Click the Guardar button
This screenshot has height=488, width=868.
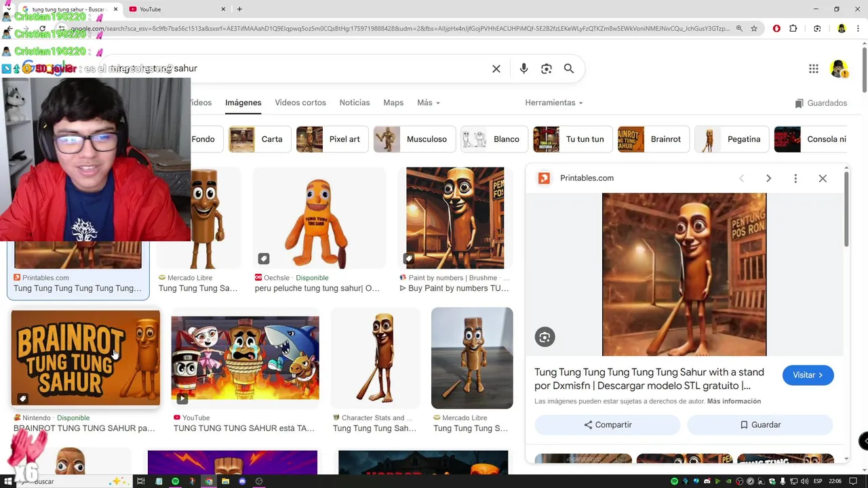point(760,425)
